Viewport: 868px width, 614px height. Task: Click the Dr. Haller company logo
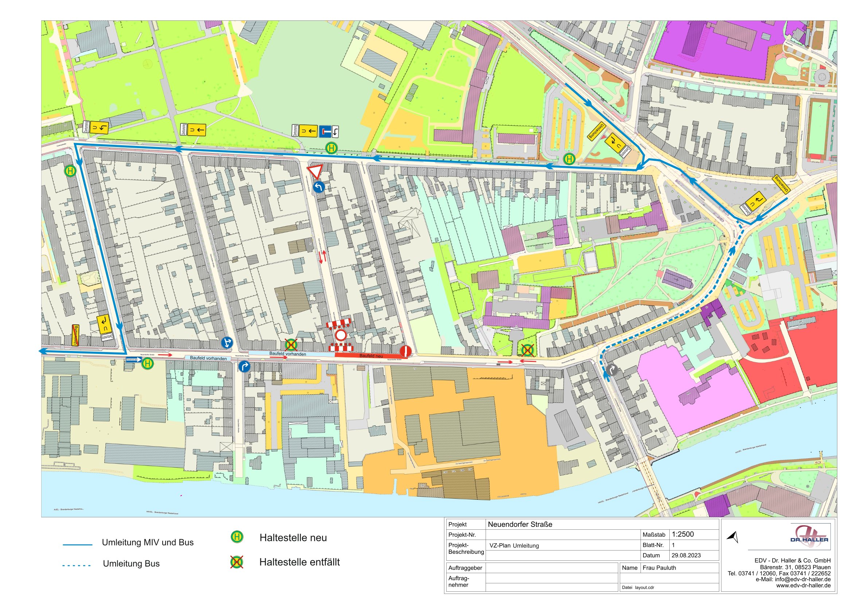[809, 536]
